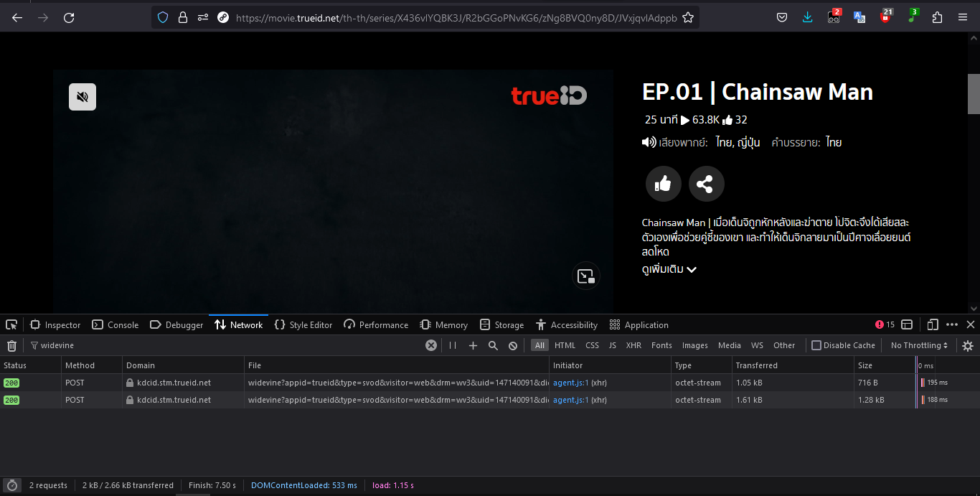Switch to the Console tab
This screenshot has width=980, height=496.
116,325
